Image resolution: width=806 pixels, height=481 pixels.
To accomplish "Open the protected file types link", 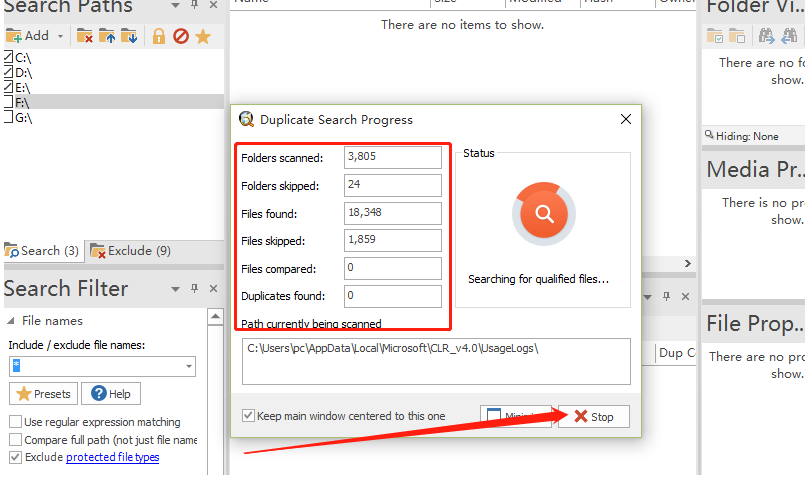I will pos(112,457).
